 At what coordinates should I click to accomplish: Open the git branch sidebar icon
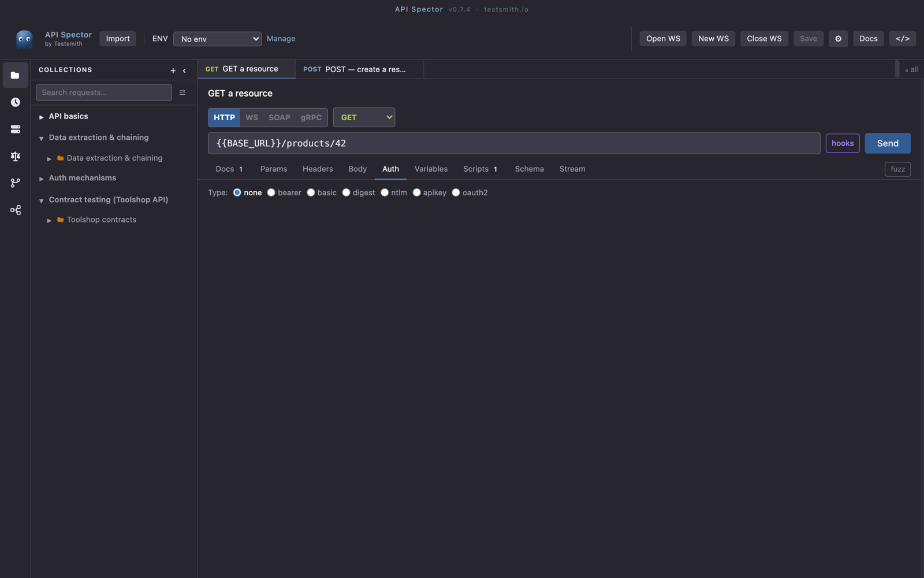point(15,183)
